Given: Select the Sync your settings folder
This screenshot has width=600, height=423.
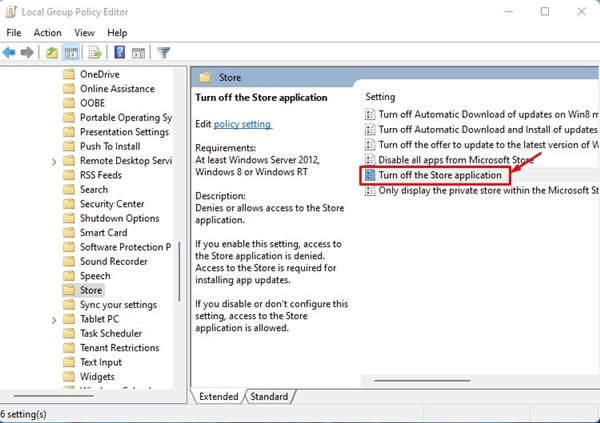Looking at the screenshot, I should (x=118, y=305).
